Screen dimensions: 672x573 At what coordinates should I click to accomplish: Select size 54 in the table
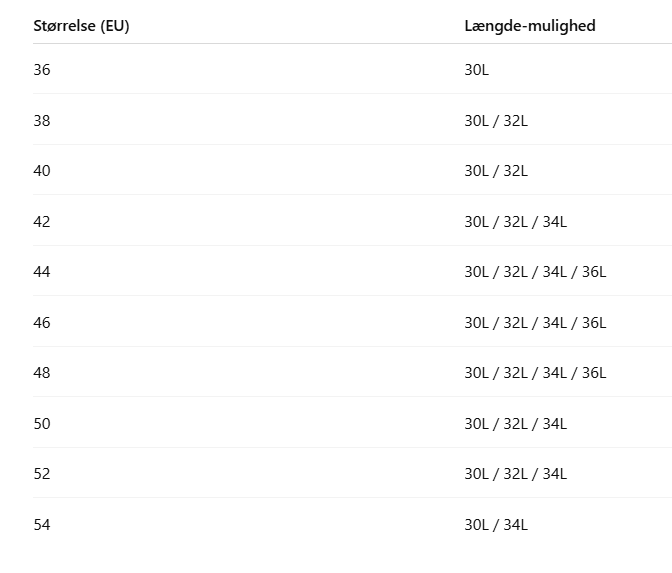41,525
